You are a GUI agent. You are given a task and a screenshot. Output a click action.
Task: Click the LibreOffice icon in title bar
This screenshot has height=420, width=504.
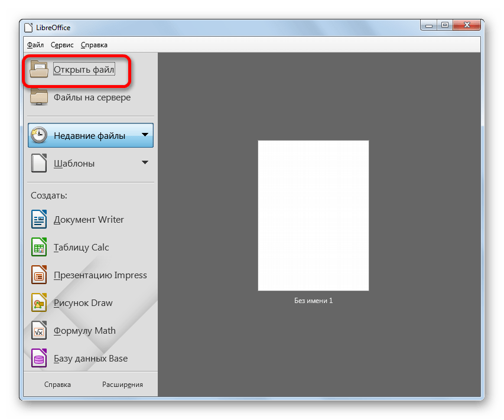tap(28, 27)
